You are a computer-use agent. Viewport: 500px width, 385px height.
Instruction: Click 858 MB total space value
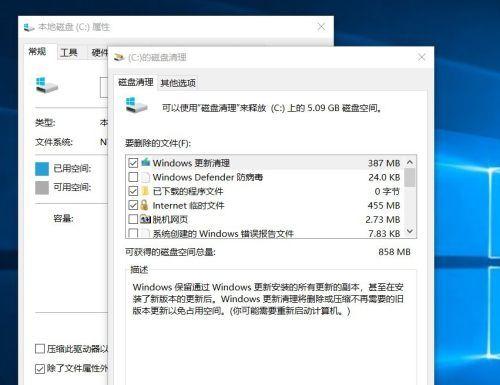(394, 252)
